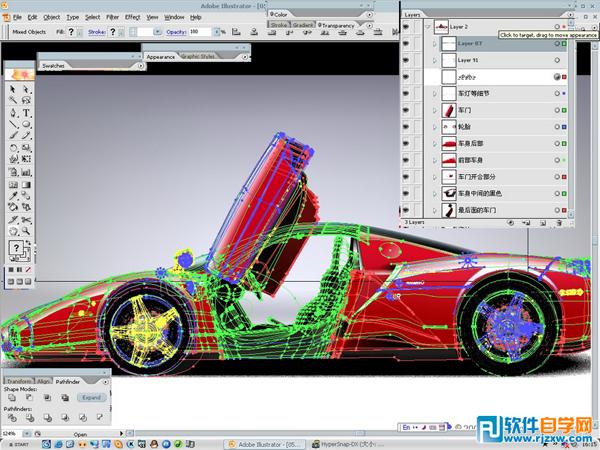This screenshot has width=600, height=450.
Task: Open the Opacity dropdown arrow
Action: click(217, 32)
